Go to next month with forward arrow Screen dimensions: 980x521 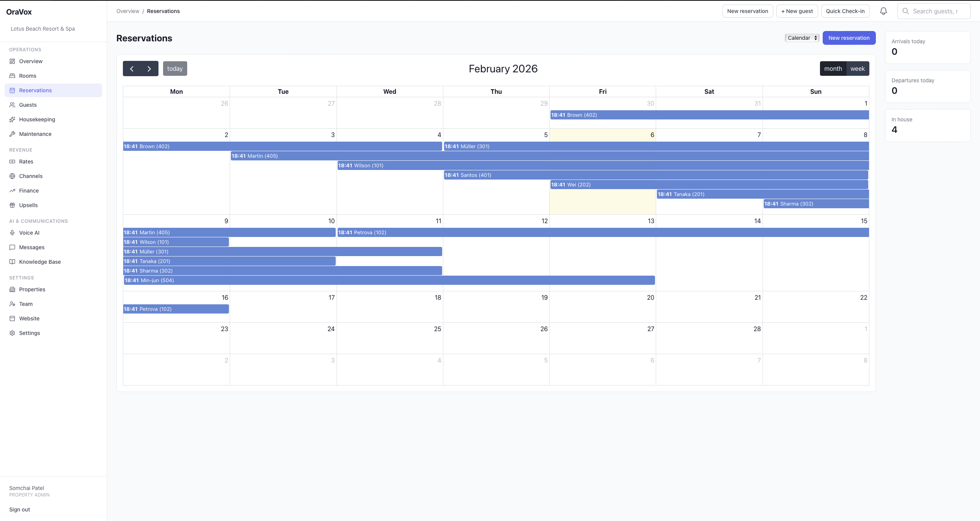pos(149,69)
